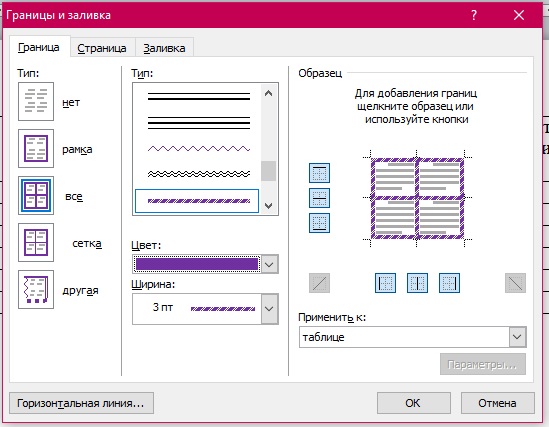The image size is (549, 427).
Task: Switch to the Страница tab
Action: click(x=102, y=48)
